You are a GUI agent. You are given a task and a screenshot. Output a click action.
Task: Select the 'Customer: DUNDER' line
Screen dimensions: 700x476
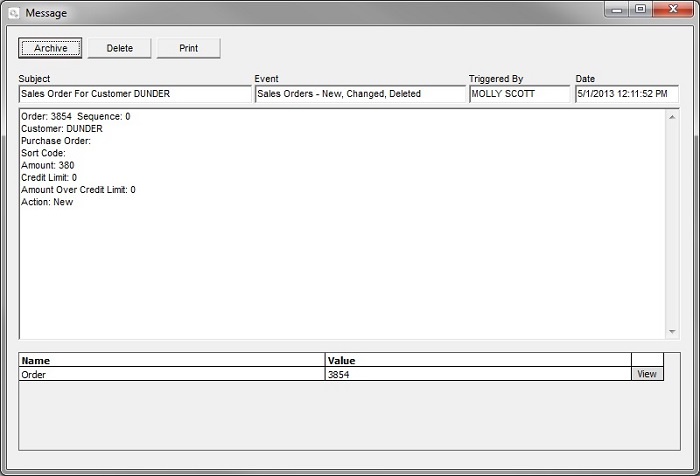(62, 129)
